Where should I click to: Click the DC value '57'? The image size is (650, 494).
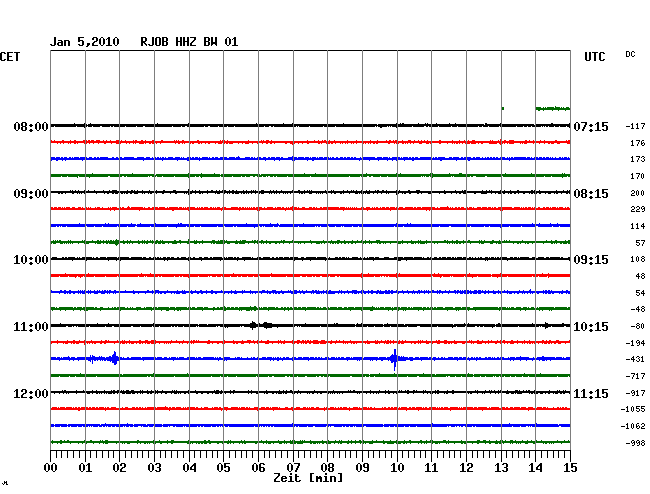[640, 243]
